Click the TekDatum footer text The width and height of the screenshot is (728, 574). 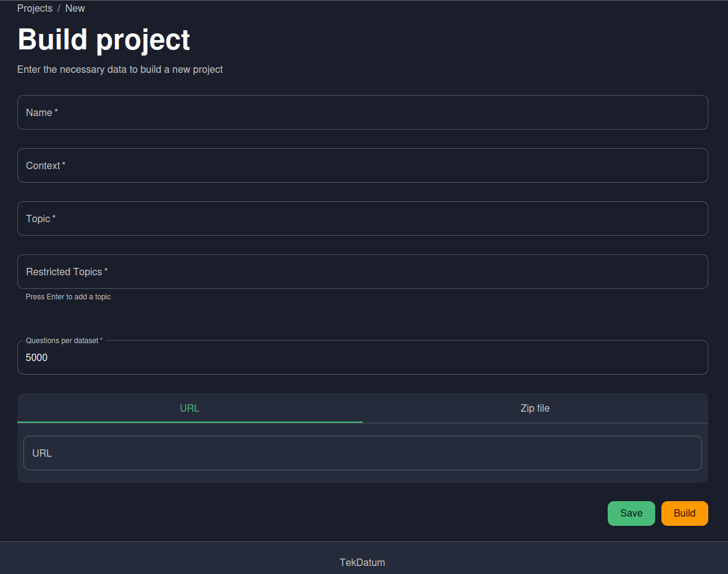362,562
